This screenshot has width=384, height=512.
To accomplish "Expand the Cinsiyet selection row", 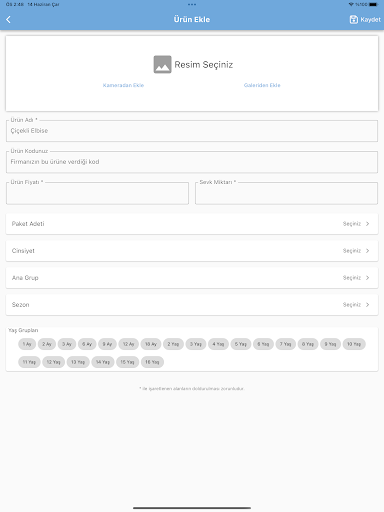I will point(192,251).
